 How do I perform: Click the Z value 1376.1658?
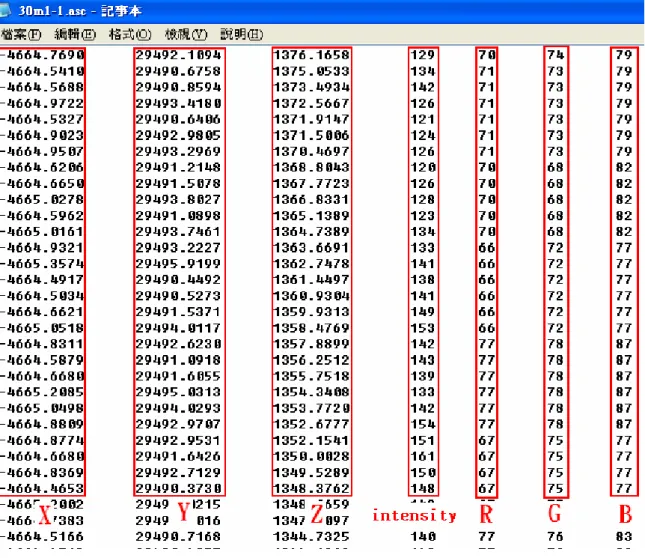pos(311,55)
